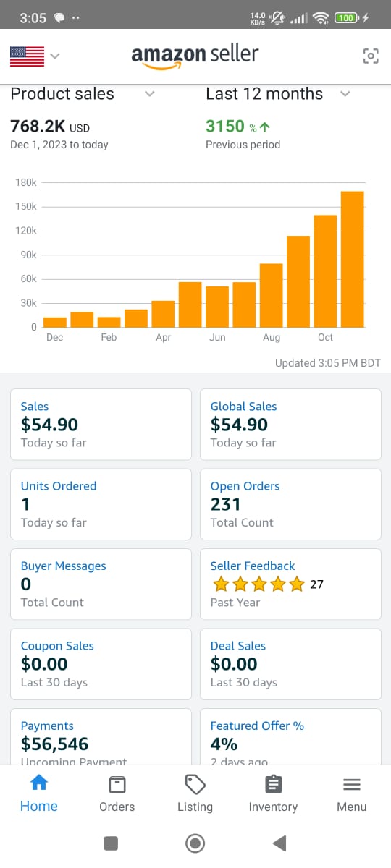The height and width of the screenshot is (868, 391).
Task: Open the Payments card
Action: coord(101,736)
